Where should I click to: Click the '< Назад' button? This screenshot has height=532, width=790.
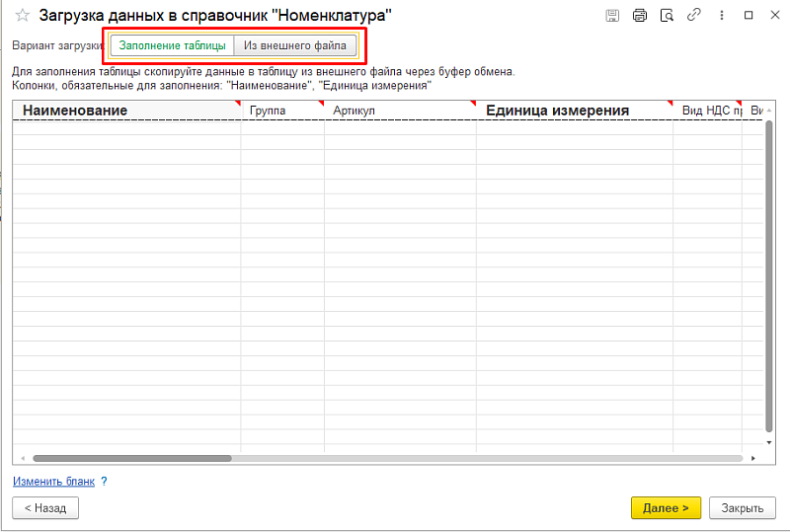click(x=44, y=508)
